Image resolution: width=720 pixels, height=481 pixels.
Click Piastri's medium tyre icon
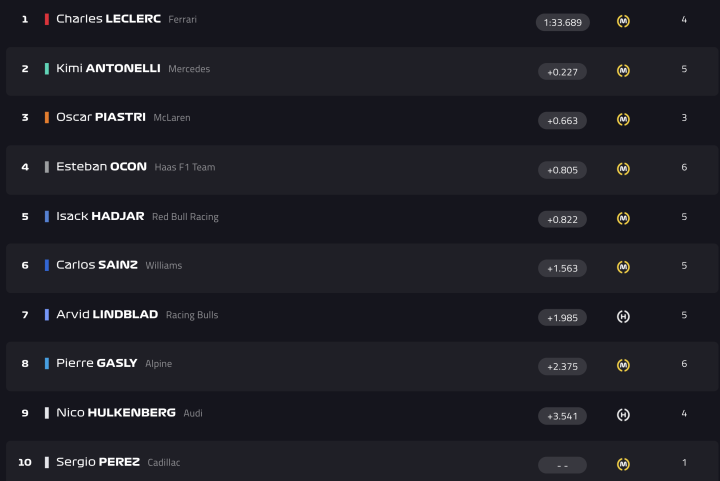[623, 120]
